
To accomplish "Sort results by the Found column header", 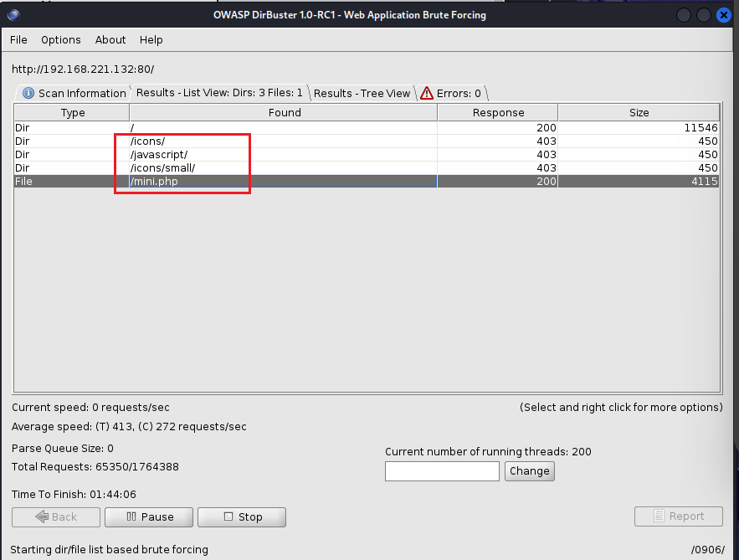I will 285,113.
